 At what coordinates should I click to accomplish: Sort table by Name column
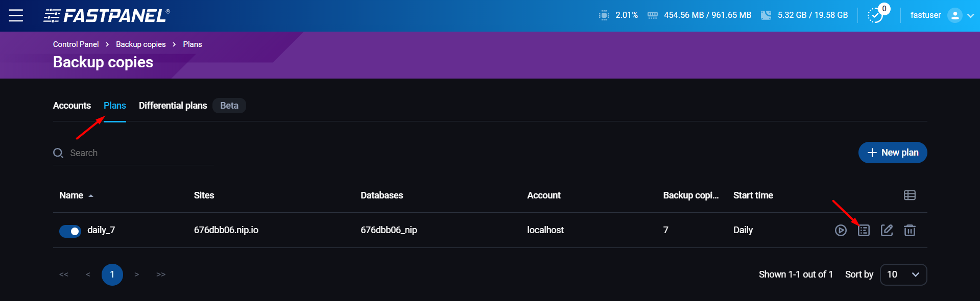click(x=71, y=195)
